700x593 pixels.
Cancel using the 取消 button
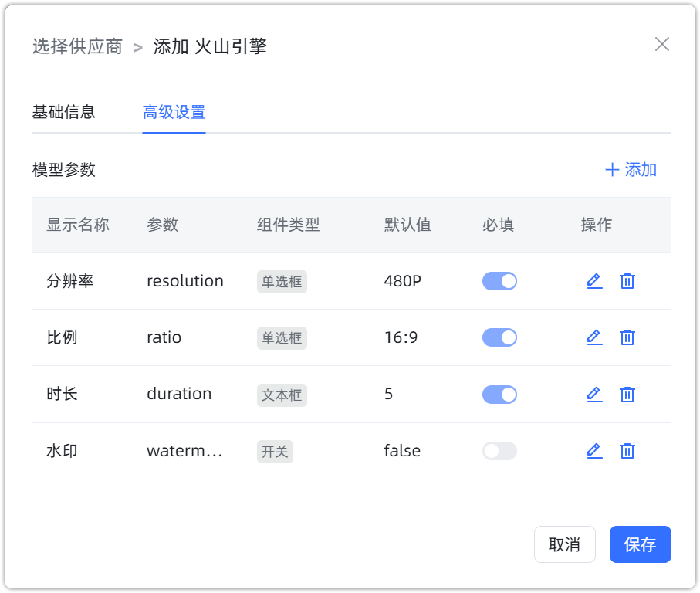pyautogui.click(x=564, y=544)
